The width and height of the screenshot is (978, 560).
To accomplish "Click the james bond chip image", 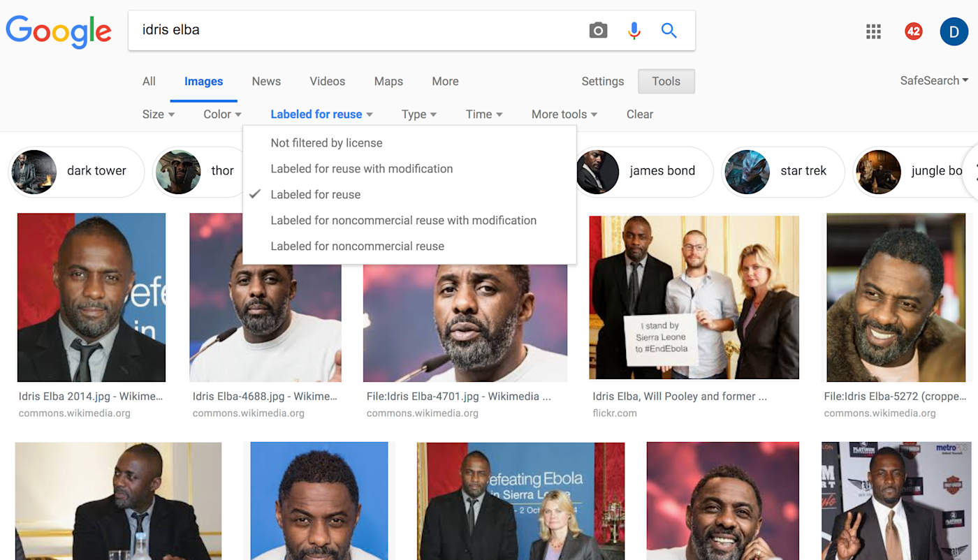I will pyautogui.click(x=599, y=172).
